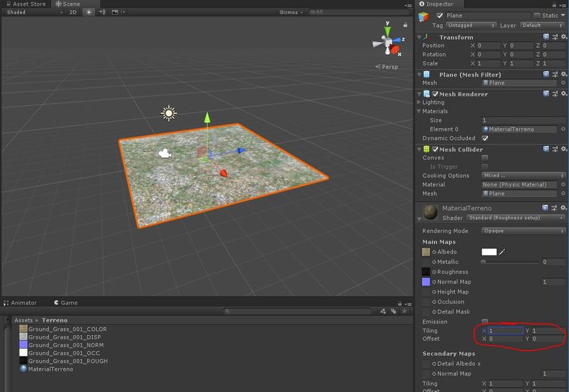This screenshot has width=569, height=392.
Task: Click the Metallic slider handle
Action: coord(484,262)
